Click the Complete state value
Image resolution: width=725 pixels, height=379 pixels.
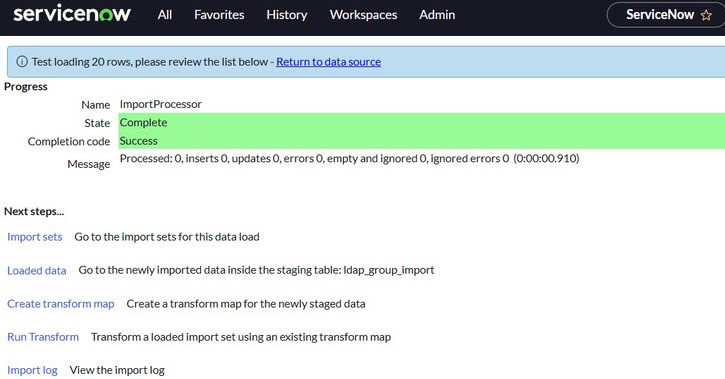tap(143, 122)
